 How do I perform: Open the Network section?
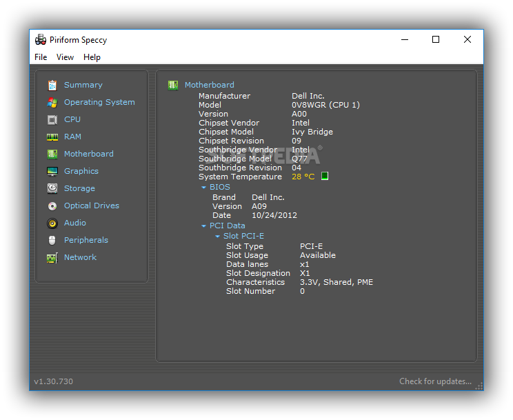tap(80, 257)
